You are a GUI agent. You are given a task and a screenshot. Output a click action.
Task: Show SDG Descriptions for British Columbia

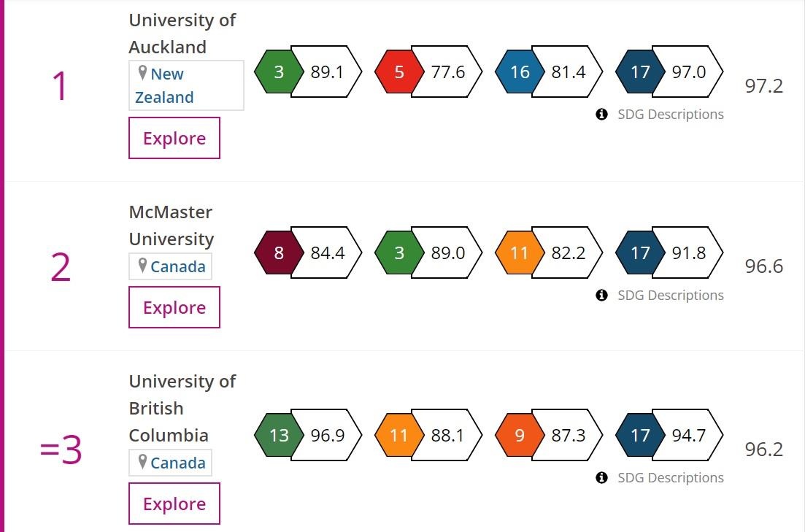tap(670, 478)
